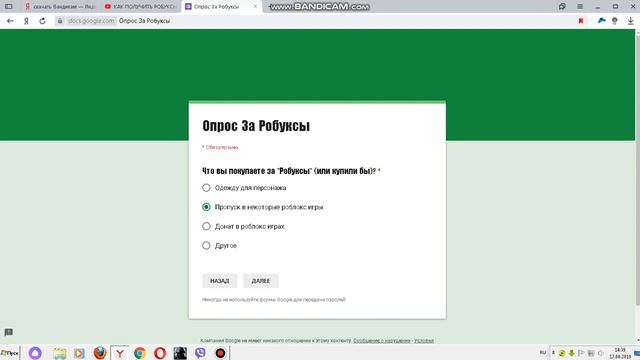Viewport: 640px width, 360px height.
Task: Click the blue extension icon in toolbar
Action: pyautogui.click(x=601, y=21)
